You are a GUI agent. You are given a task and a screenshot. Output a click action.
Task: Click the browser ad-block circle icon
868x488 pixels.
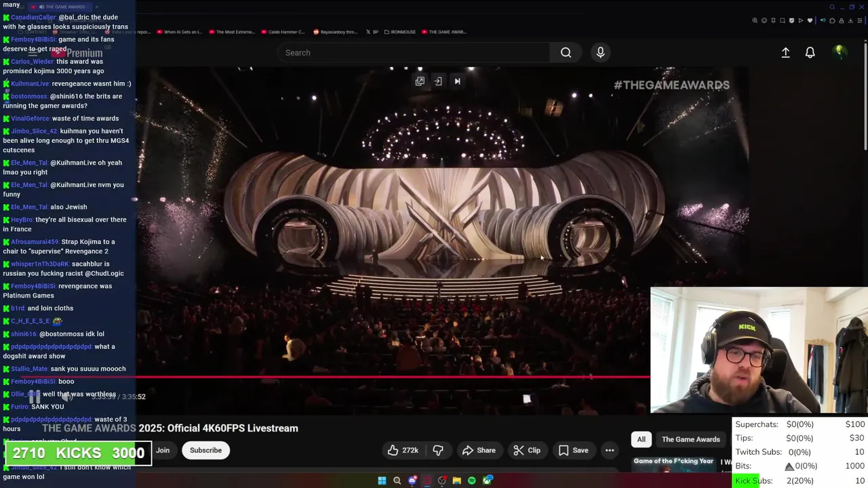pyautogui.click(x=764, y=20)
